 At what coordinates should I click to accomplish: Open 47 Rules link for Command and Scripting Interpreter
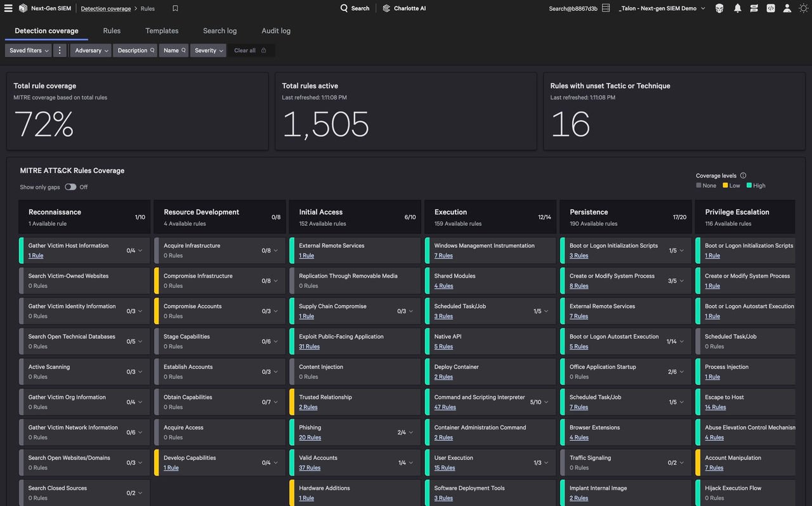(445, 407)
